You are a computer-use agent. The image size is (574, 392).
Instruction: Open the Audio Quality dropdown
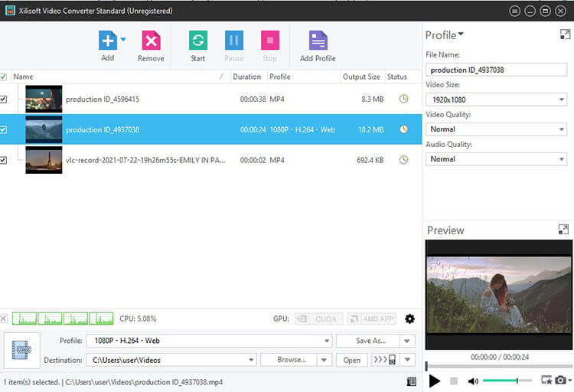(x=496, y=159)
